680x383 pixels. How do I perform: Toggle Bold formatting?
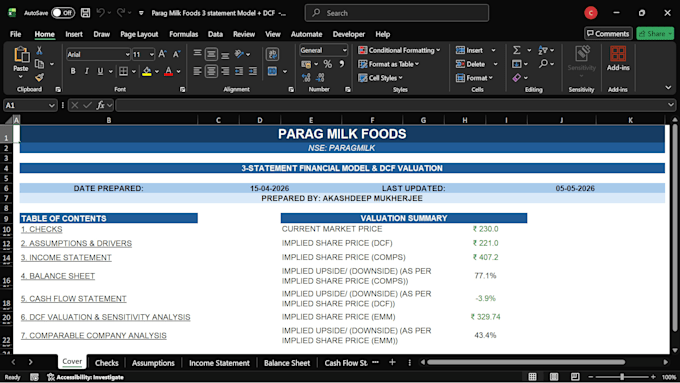click(73, 71)
